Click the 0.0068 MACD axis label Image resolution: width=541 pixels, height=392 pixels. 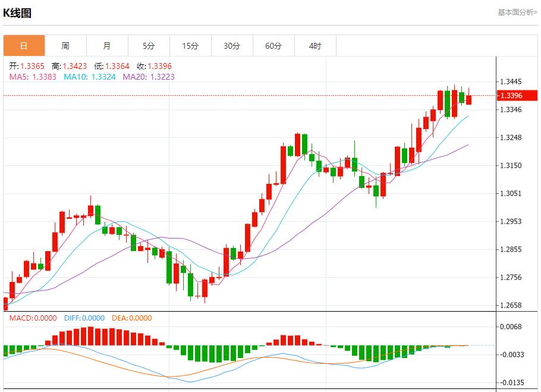(x=511, y=327)
